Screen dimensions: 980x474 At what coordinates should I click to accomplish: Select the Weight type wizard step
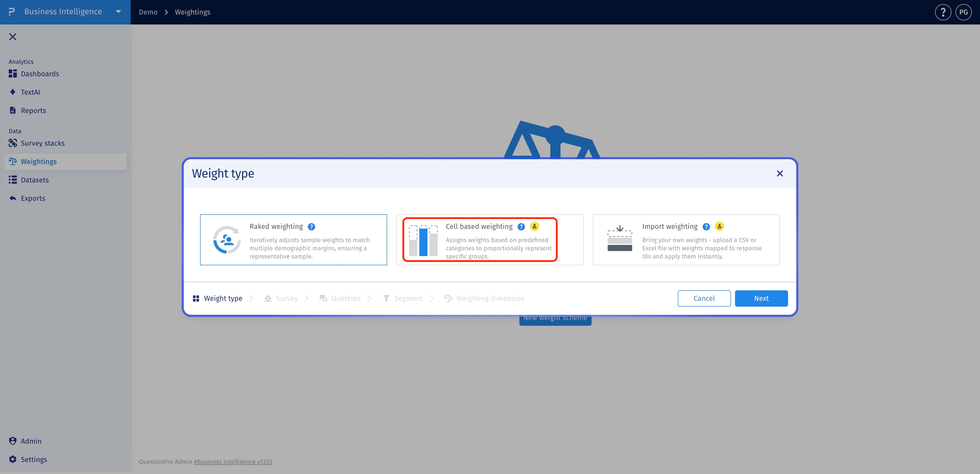(218, 298)
